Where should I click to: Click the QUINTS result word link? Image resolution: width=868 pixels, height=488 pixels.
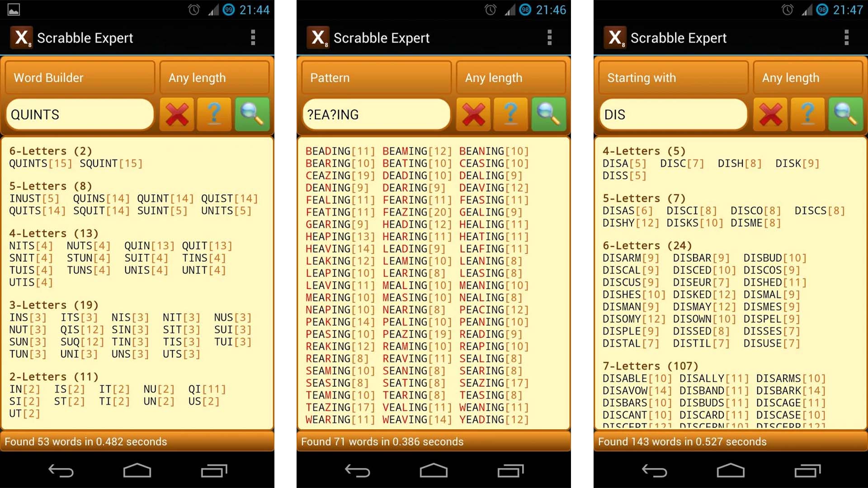tap(24, 163)
